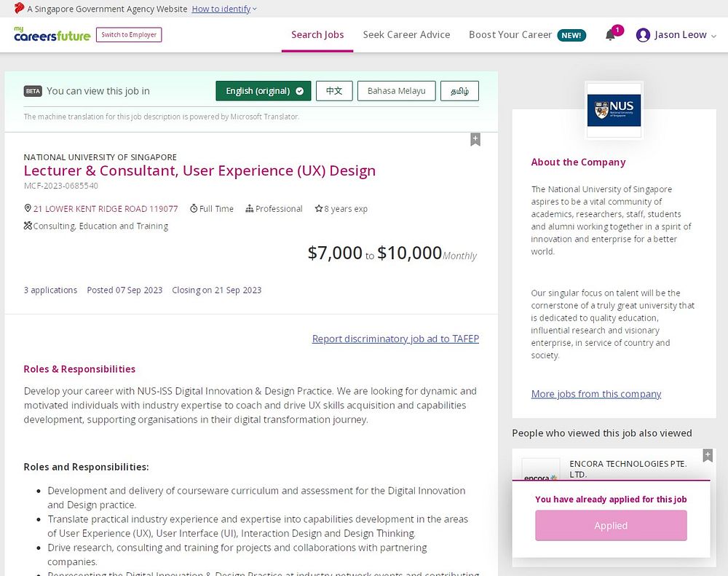Bookmark the Encora Technologies job card
Screen dimensions: 728x576
pos(708,455)
